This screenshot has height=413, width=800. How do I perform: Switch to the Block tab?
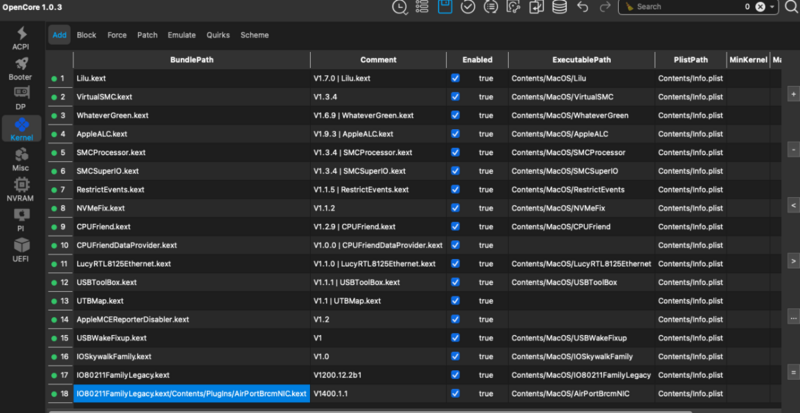click(86, 35)
